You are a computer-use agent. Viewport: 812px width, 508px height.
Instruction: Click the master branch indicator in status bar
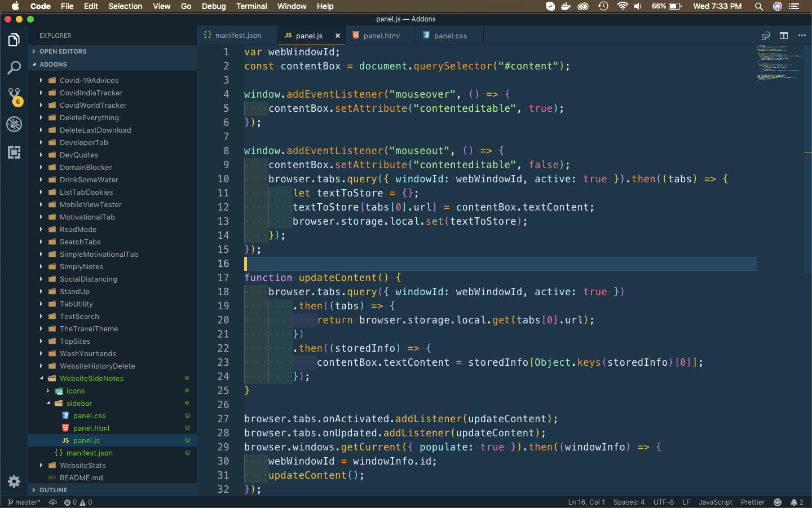tap(24, 502)
